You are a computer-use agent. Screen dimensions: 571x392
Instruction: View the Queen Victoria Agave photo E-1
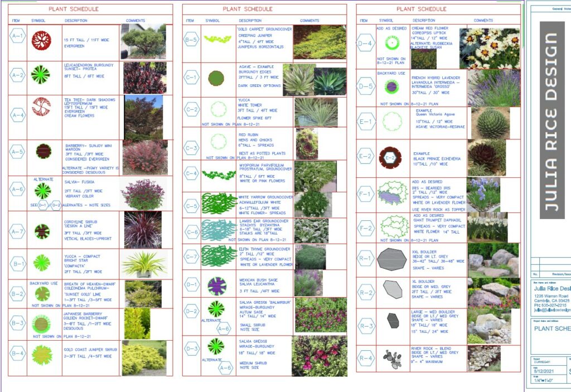pyautogui.click(x=490, y=123)
